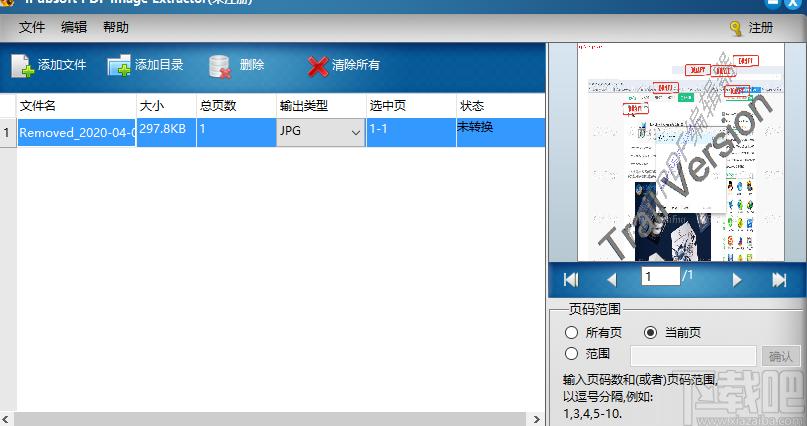
Task: Jump to last page in preview
Action: (x=779, y=280)
